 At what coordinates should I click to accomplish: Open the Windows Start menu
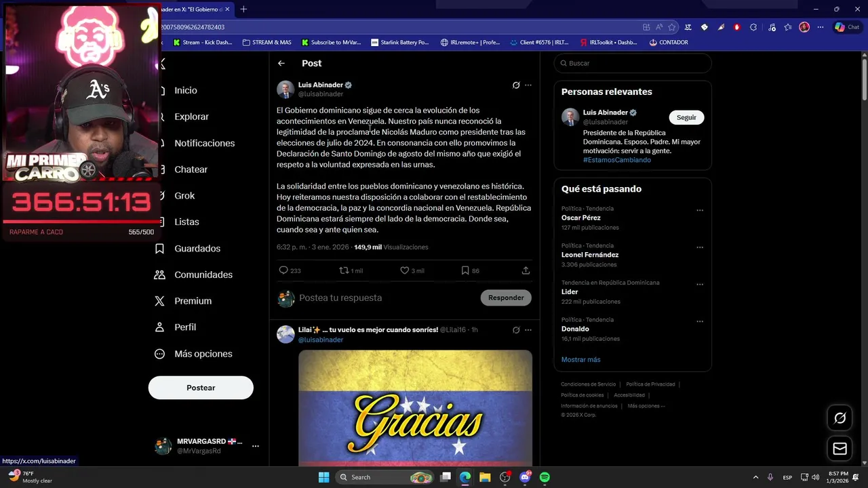point(323,477)
